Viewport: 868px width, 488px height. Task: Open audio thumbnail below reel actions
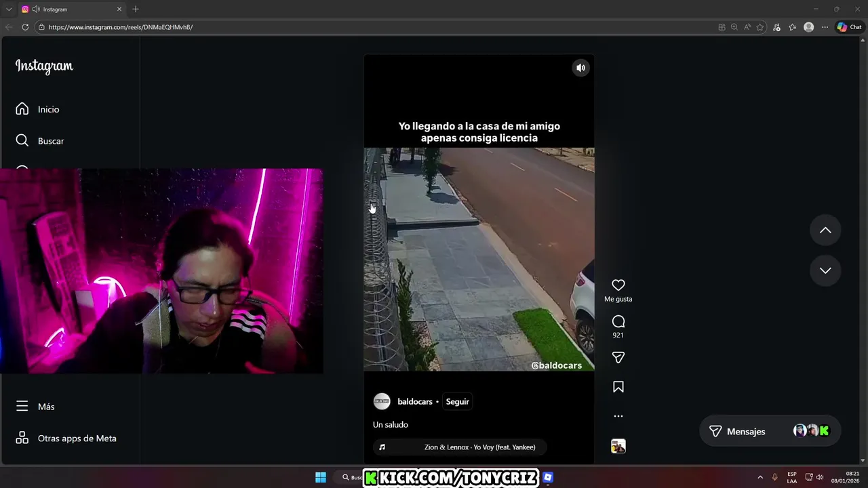pyautogui.click(x=618, y=446)
